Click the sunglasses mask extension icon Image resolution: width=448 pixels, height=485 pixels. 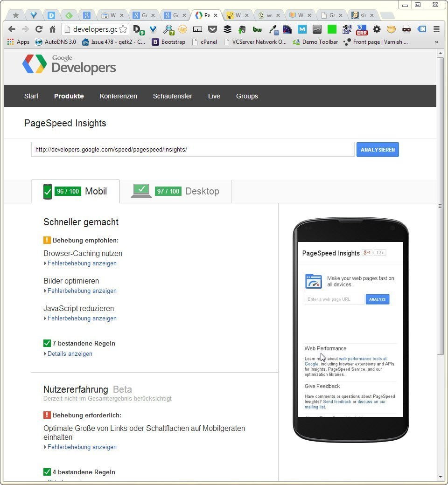tap(406, 29)
